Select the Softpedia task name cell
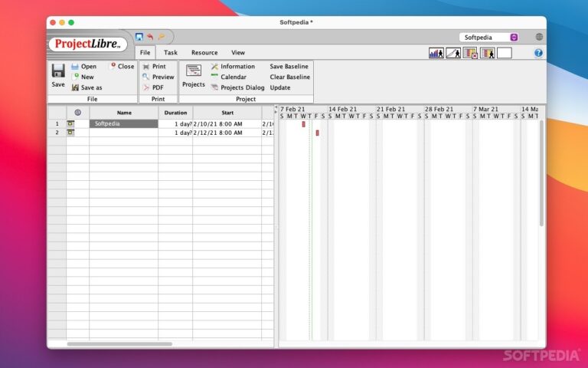Image resolution: width=588 pixels, height=368 pixels. (x=124, y=123)
